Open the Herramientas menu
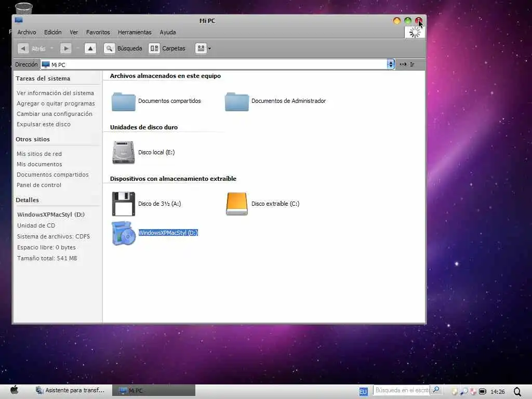The image size is (532, 399). click(135, 32)
